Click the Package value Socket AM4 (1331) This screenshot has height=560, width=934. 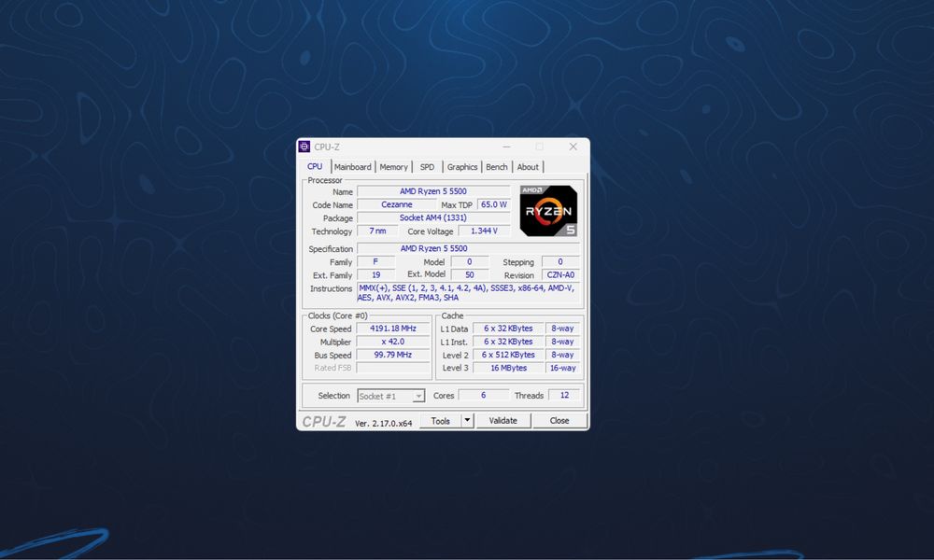[433, 217]
